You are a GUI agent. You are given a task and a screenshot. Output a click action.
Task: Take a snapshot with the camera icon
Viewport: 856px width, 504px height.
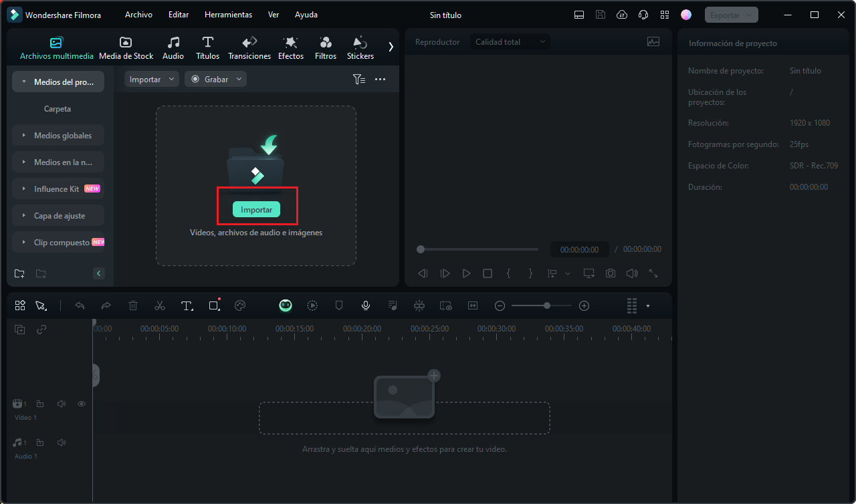[611, 273]
